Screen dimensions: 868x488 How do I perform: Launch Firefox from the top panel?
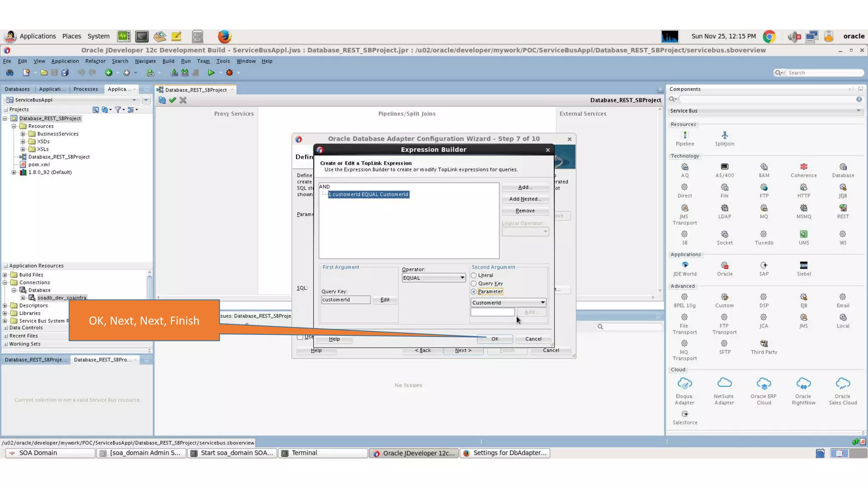click(224, 36)
